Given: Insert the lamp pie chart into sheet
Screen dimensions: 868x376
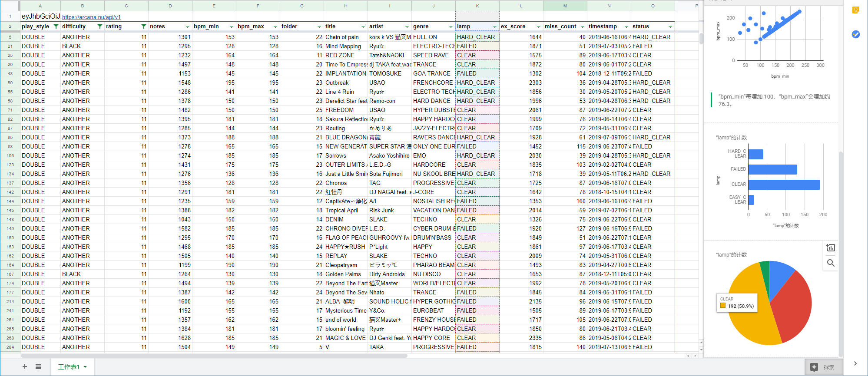Looking at the screenshot, I should 831,247.
